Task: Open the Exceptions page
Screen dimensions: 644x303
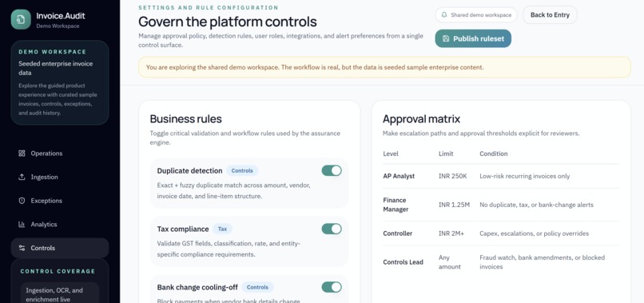Action: pyautogui.click(x=60, y=201)
